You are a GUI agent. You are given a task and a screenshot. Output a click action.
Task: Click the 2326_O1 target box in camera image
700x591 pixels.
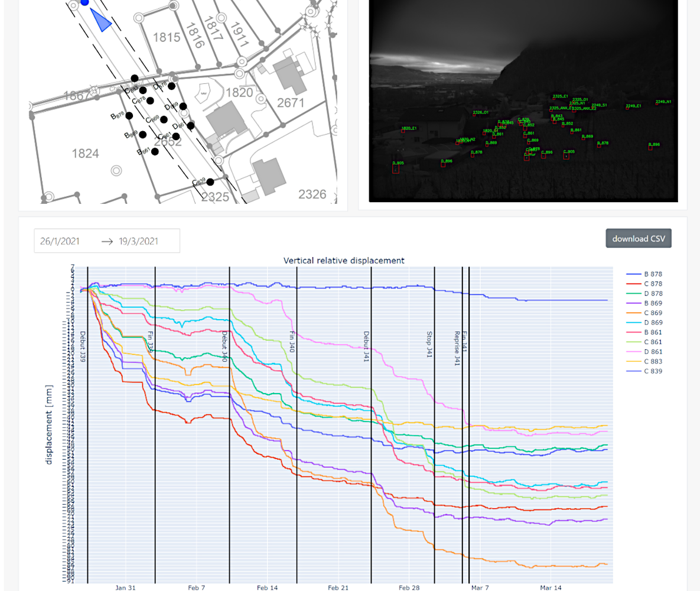coord(474,115)
